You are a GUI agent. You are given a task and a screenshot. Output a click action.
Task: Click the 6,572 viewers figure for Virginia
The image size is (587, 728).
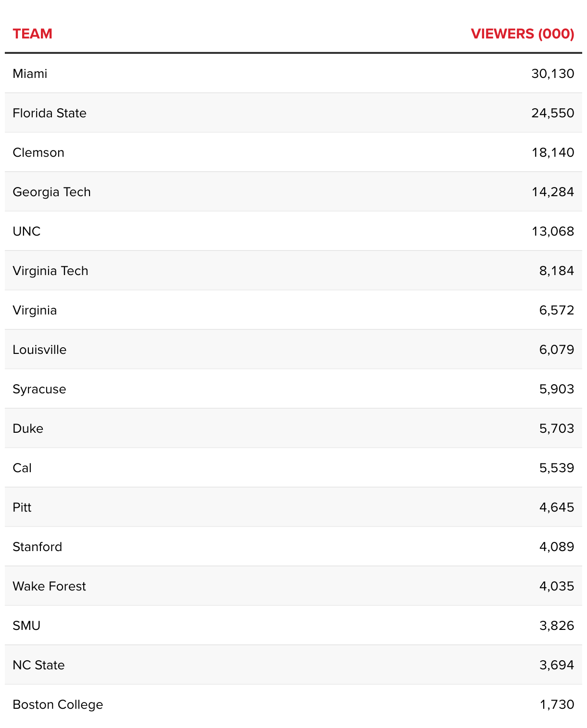click(x=556, y=310)
